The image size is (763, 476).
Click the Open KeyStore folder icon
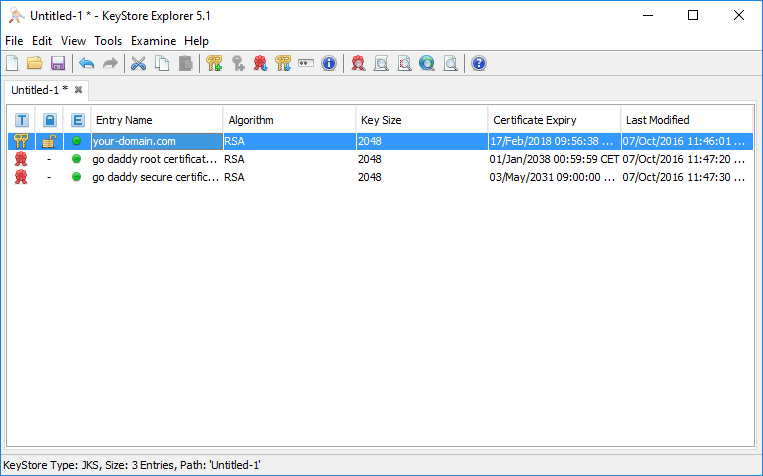pyautogui.click(x=35, y=64)
